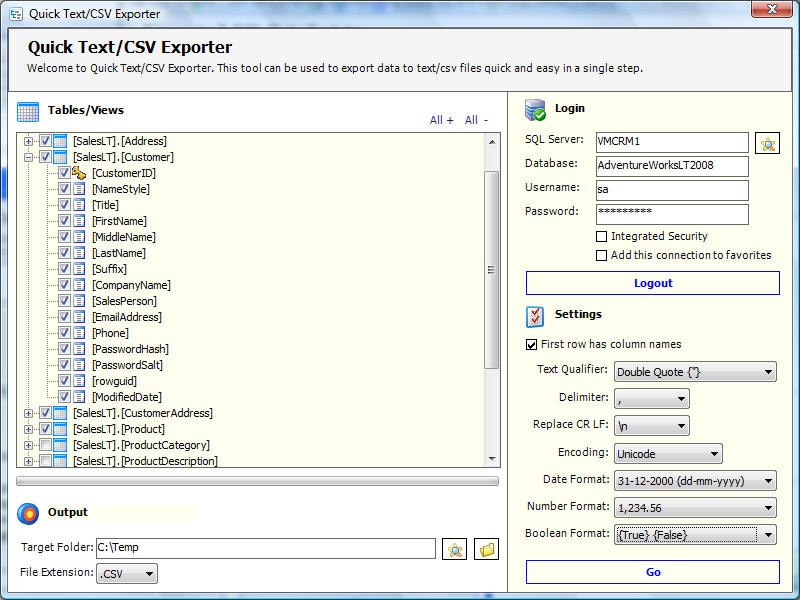Screen dimensions: 800x600
Task: Click the column icon beside [PasswordHash]
Action: (x=79, y=349)
